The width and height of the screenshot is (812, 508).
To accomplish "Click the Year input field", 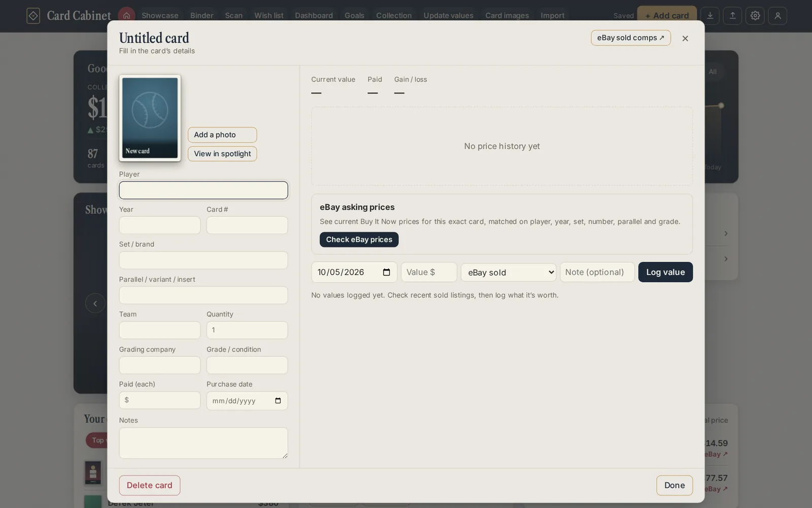I will point(160,226).
